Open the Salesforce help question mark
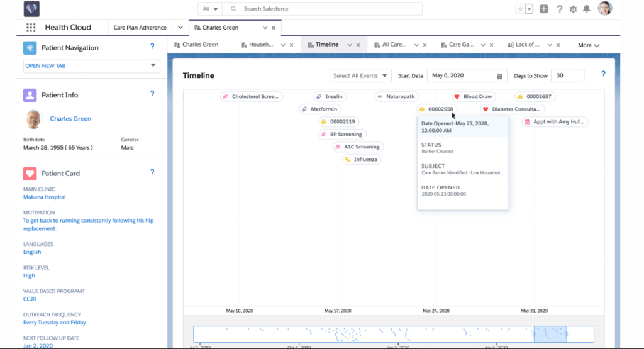Image resolution: width=644 pixels, height=349 pixels. click(x=559, y=9)
